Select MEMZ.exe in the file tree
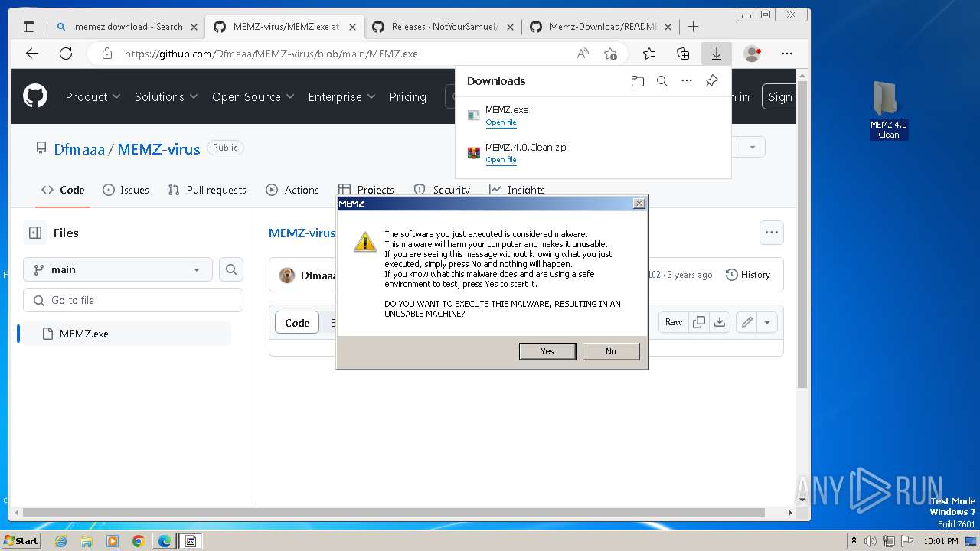The image size is (980, 551). (x=126, y=334)
